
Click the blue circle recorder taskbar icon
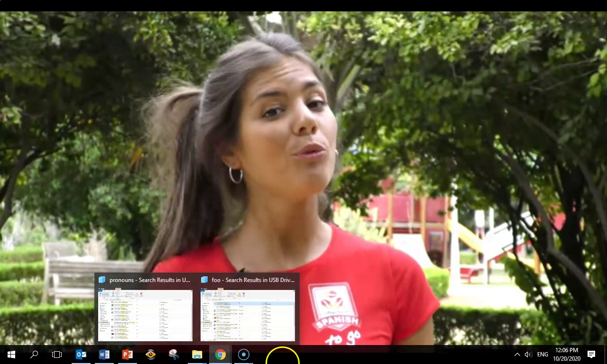[x=244, y=355]
